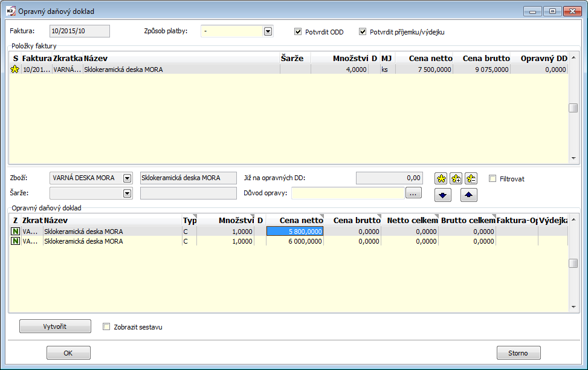The height and width of the screenshot is (370, 588).
Task: Click the Název column header in upper table
Action: coord(181,58)
